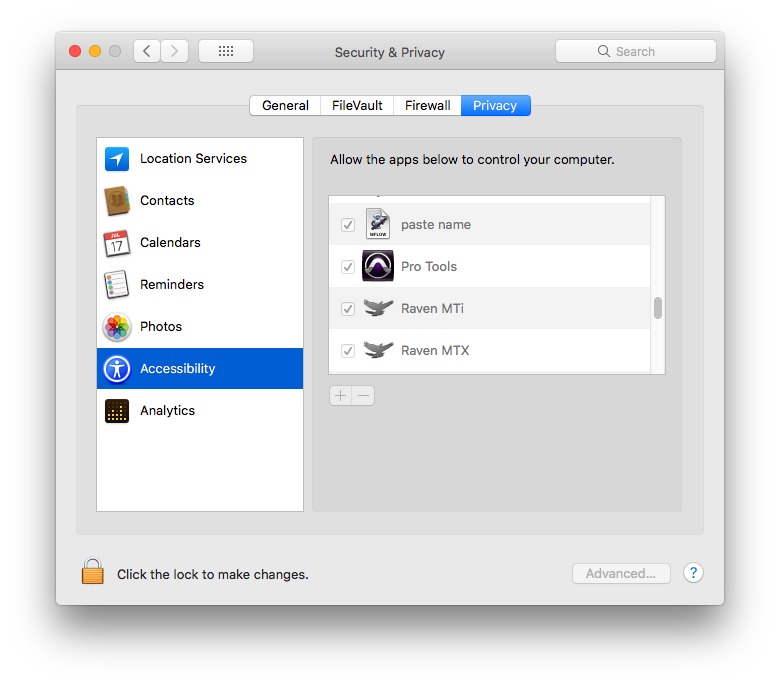Select the Pro Tools label
Image resolution: width=780 pixels, height=685 pixels.
pyautogui.click(x=429, y=267)
